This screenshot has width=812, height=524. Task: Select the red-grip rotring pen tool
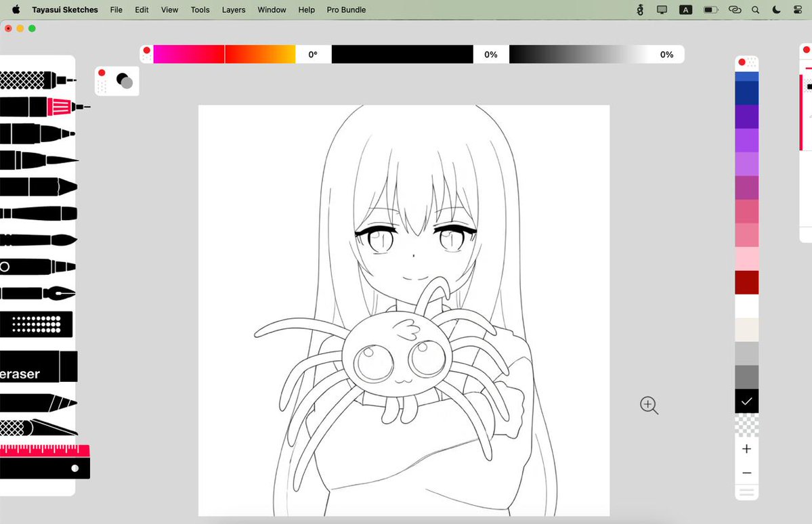pyautogui.click(x=44, y=107)
